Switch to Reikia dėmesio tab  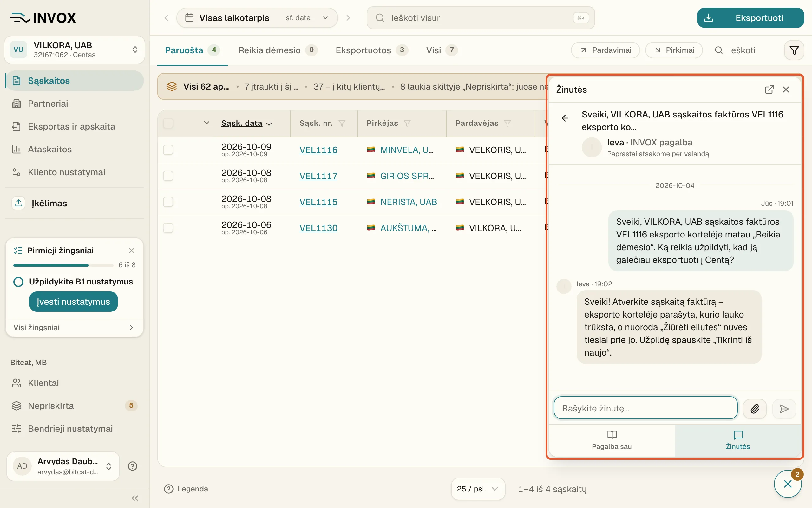(278, 50)
